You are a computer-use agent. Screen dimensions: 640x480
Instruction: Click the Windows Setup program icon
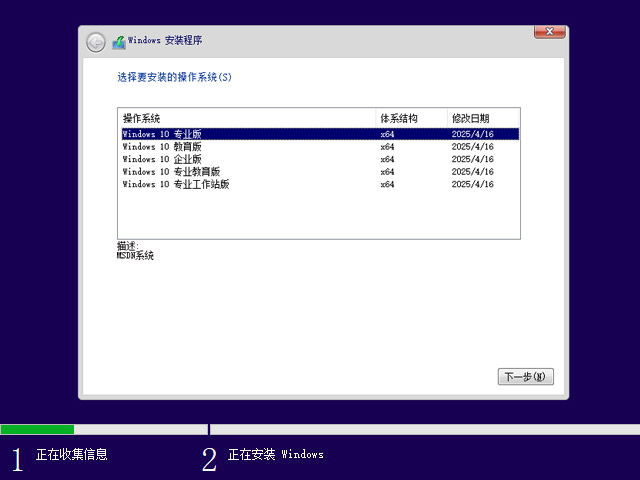tap(119, 42)
